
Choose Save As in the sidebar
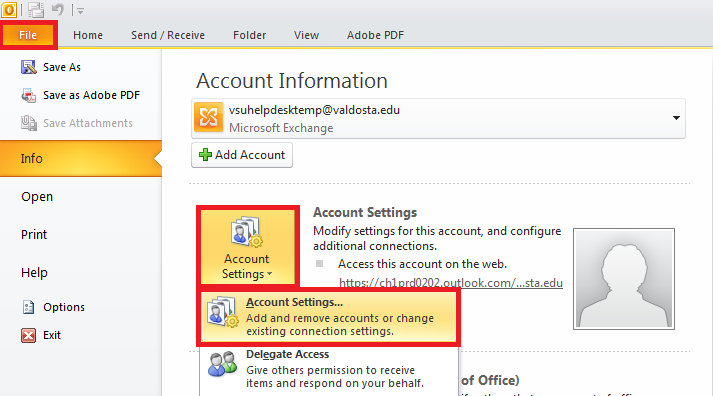click(62, 67)
